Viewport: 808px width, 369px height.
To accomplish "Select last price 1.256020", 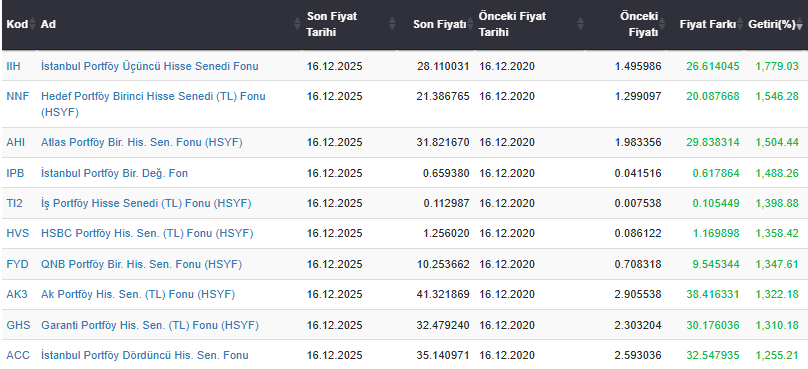I will 446,234.
